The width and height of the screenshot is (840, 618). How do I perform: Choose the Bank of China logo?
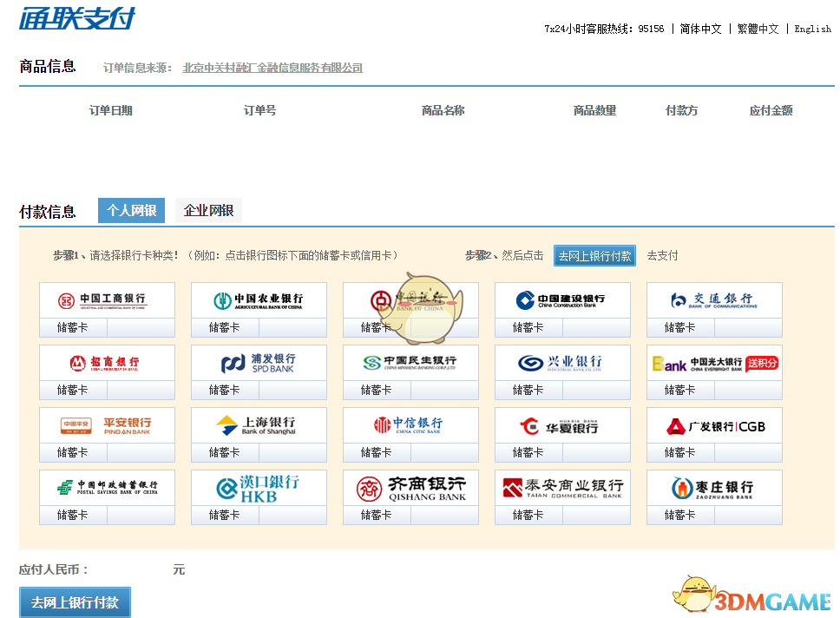click(410, 300)
